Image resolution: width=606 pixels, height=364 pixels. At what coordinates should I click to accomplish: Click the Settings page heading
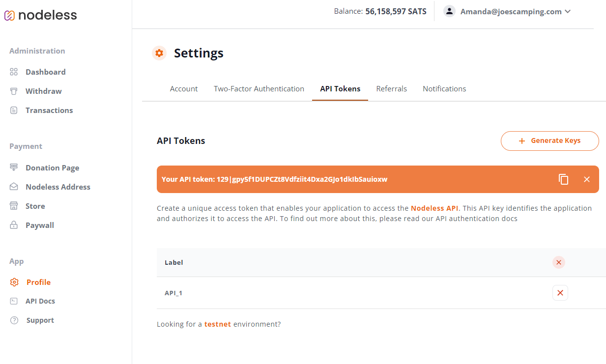(x=199, y=53)
